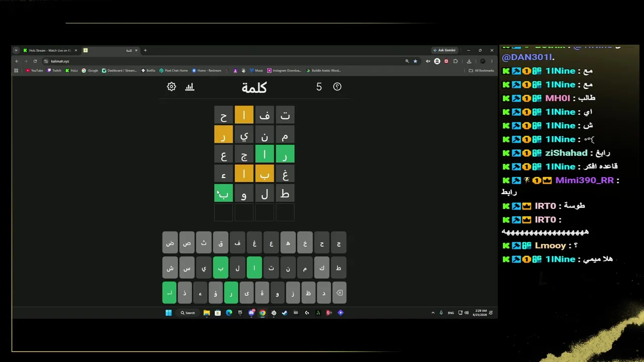
Task: Tap the ى key on keyboard
Action: tap(247, 293)
